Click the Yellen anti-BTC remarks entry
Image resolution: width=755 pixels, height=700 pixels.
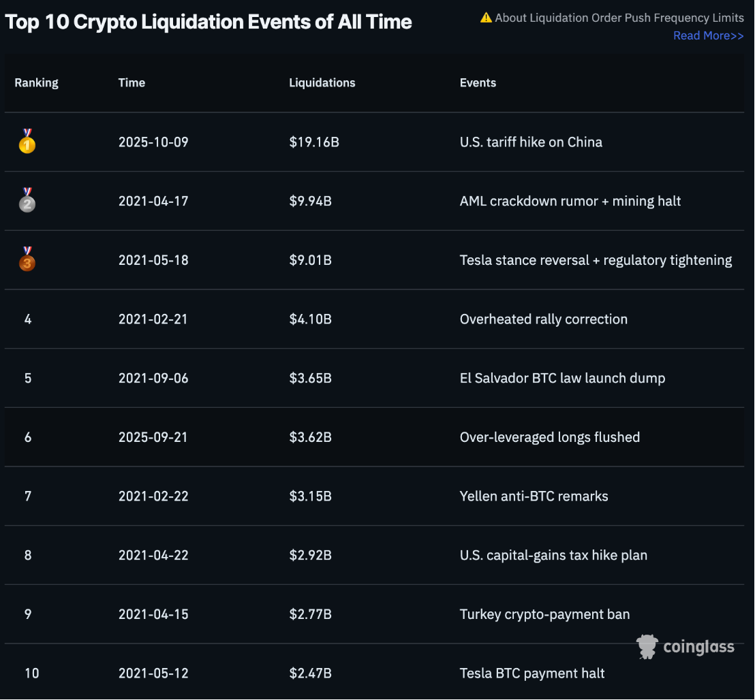[x=534, y=496]
